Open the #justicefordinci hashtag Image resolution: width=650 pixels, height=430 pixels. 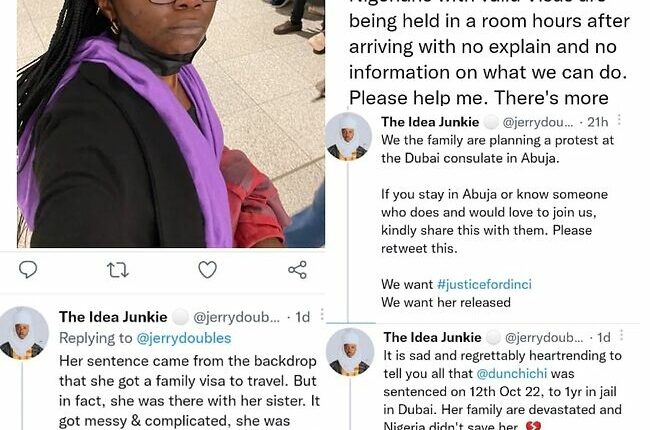click(x=484, y=284)
